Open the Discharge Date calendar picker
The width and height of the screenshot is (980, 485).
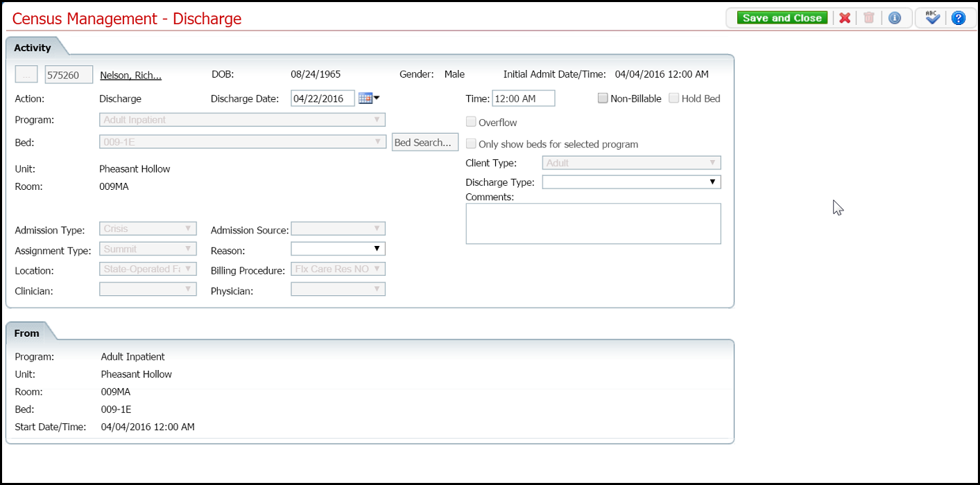click(x=368, y=98)
